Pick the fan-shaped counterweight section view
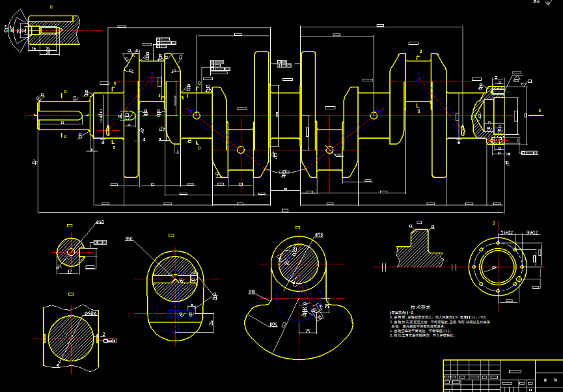563x392 pixels. [298, 298]
